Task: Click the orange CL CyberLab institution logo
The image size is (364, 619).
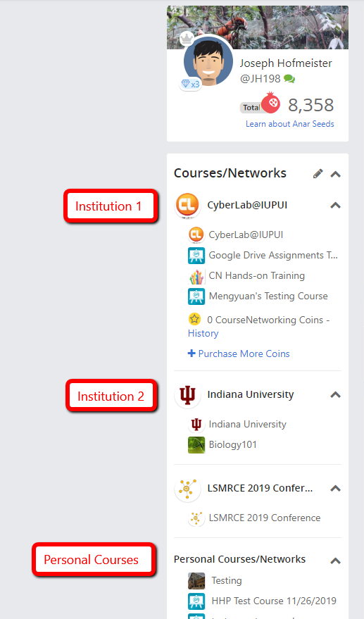Action: [x=187, y=206]
